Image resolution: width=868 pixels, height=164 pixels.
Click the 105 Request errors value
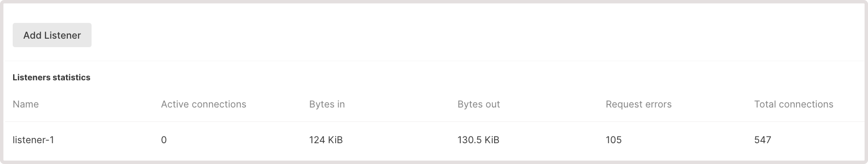click(613, 140)
